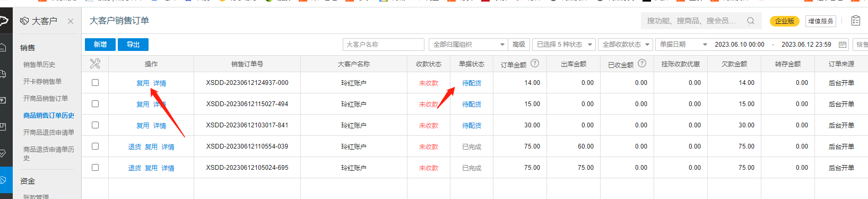This screenshot has width=868, height=199.
Task: Click the 订单来源 column header
Action: click(x=841, y=64)
